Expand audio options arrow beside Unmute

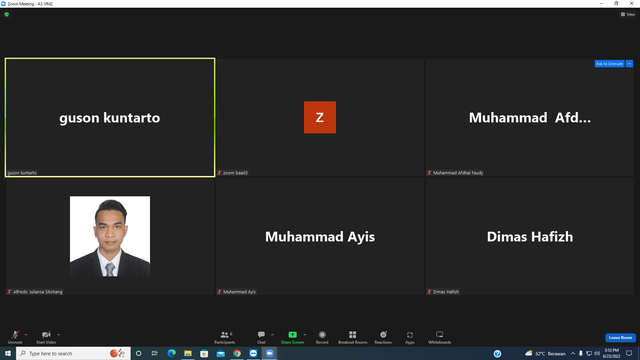point(26,335)
